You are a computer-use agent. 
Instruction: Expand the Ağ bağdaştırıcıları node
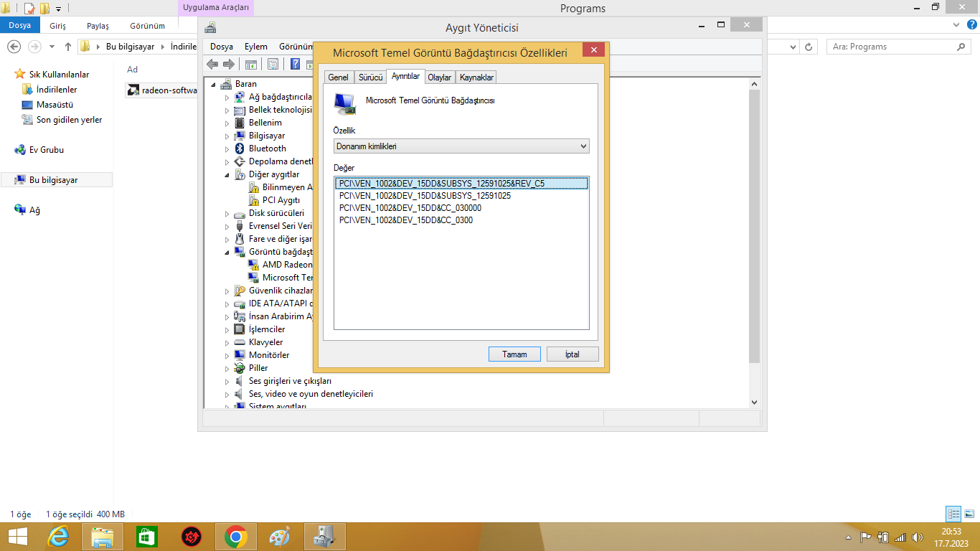[227, 98]
